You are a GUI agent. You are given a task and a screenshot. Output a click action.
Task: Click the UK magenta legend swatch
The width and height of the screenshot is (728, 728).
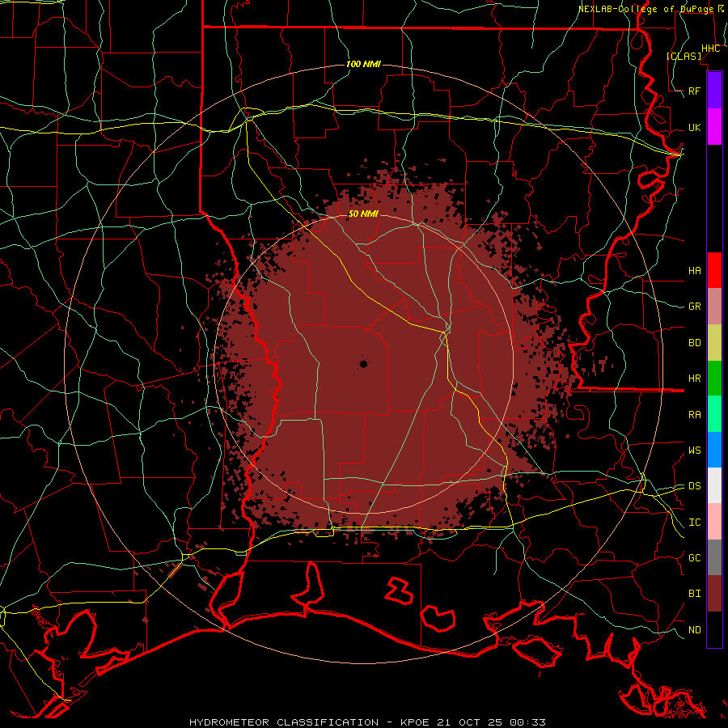click(x=714, y=127)
